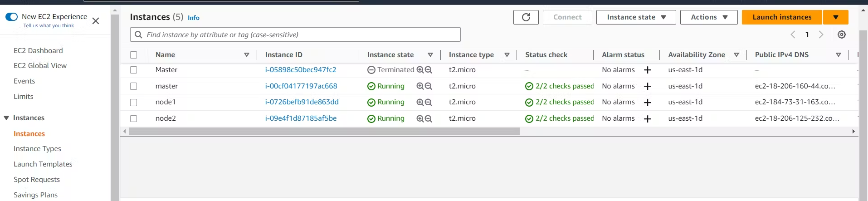Dismiss the New EC2 Experience banner

click(96, 21)
